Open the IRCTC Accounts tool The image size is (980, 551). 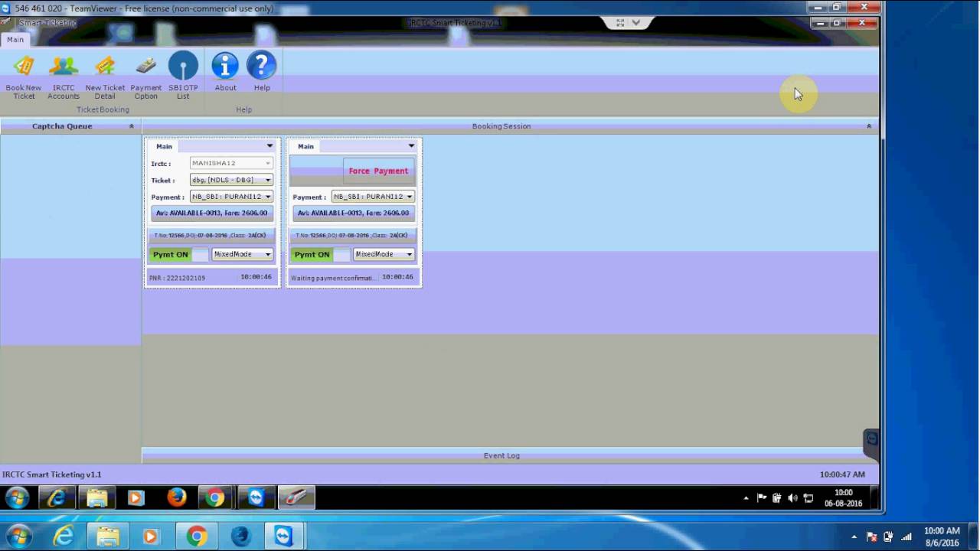pos(64,77)
